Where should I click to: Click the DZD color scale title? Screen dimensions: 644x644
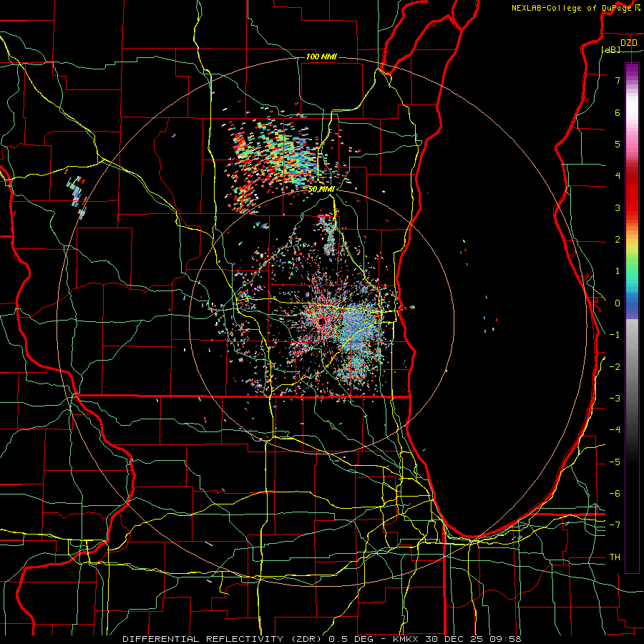click(x=629, y=43)
